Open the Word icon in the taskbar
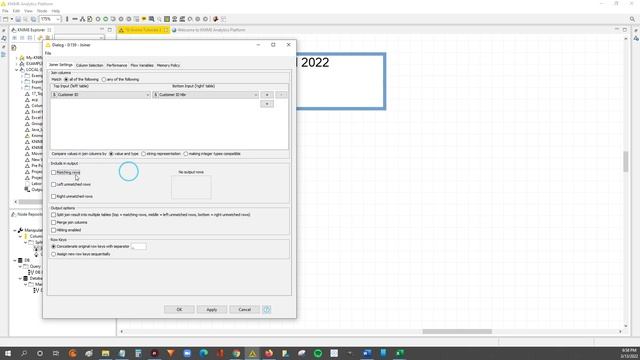Screen dimensions: 640x360 point(367,353)
